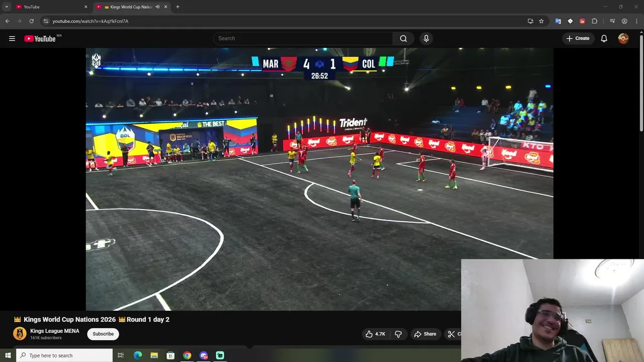The height and width of the screenshot is (362, 644).
Task: Reload the page
Action: (x=31, y=21)
